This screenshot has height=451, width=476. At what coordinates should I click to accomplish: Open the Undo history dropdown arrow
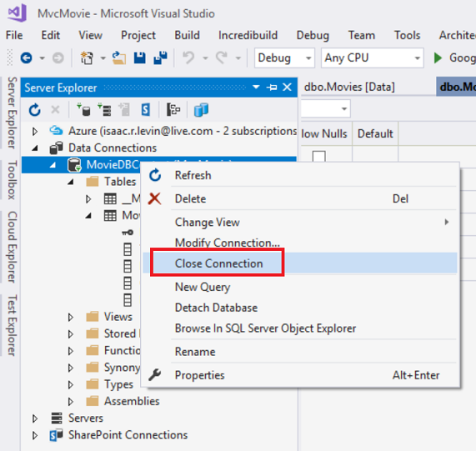(206, 58)
